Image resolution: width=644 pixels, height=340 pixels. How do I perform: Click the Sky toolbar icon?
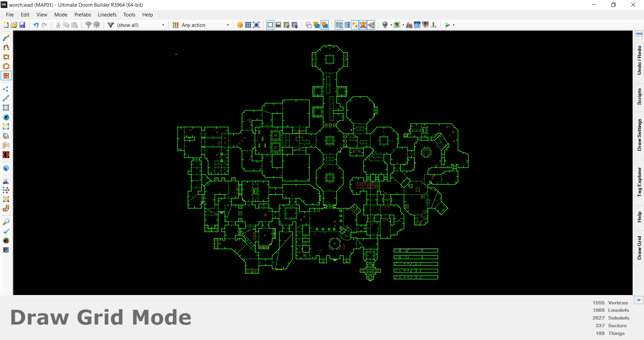417,25
